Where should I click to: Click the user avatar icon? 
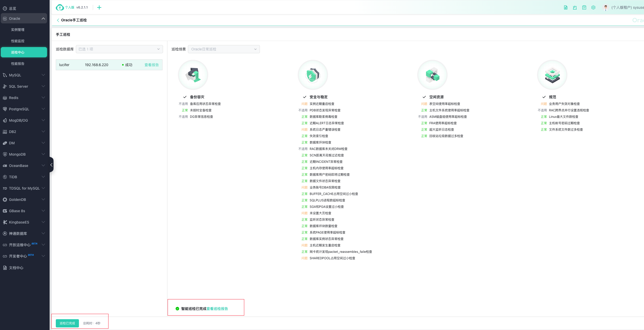[605, 7]
